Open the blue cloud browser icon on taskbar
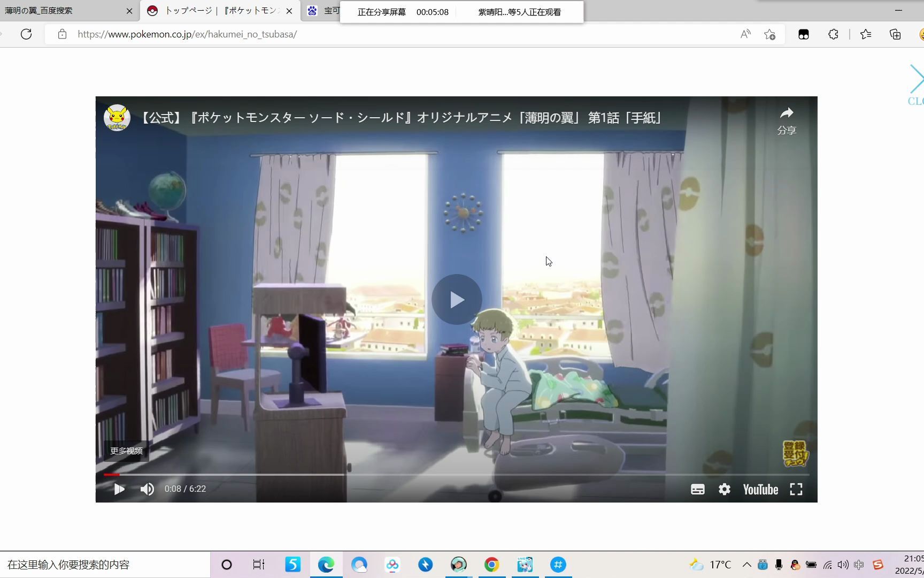 click(359, 565)
